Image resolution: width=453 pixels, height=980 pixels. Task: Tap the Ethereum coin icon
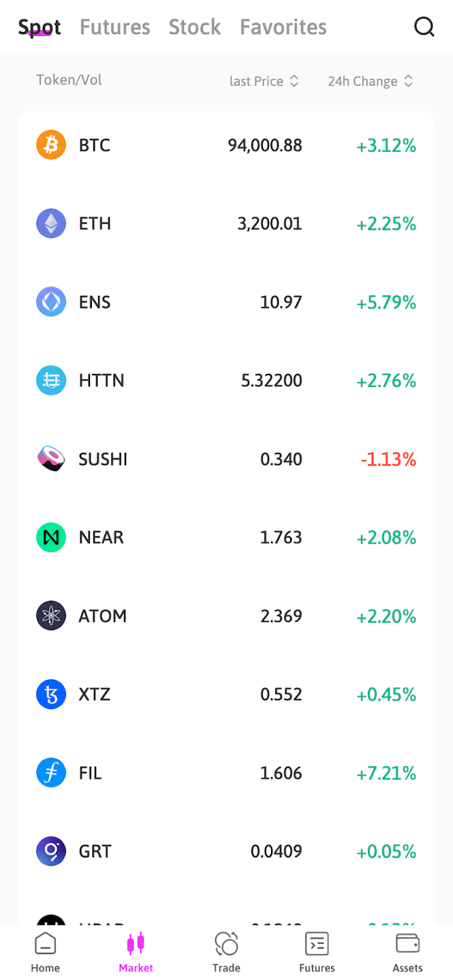coord(51,223)
